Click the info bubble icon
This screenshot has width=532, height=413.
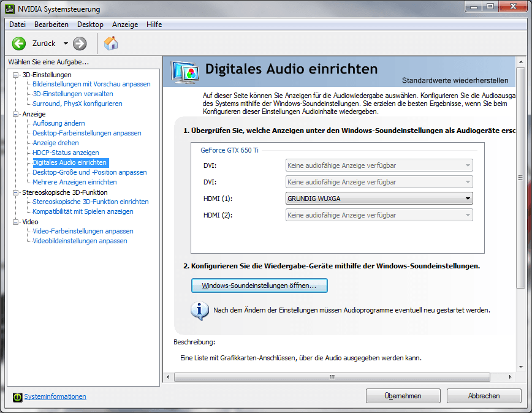click(199, 311)
